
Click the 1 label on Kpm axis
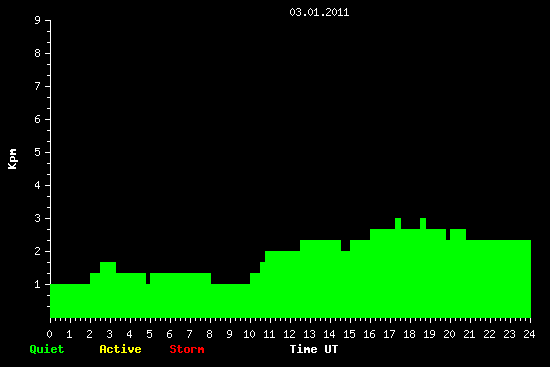point(38,284)
